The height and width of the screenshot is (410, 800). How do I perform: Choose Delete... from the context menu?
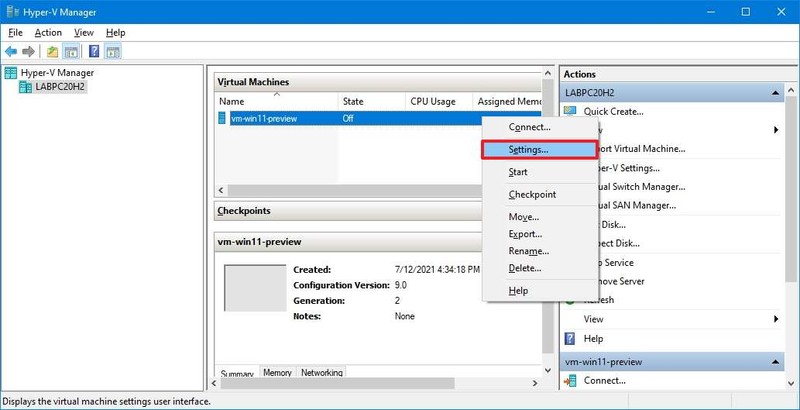pyautogui.click(x=540, y=268)
